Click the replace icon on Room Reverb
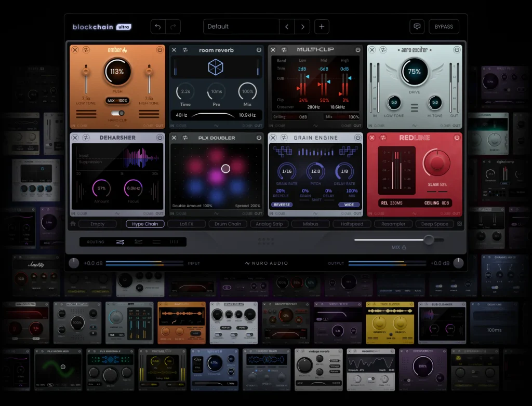The image size is (532, 406). click(185, 50)
